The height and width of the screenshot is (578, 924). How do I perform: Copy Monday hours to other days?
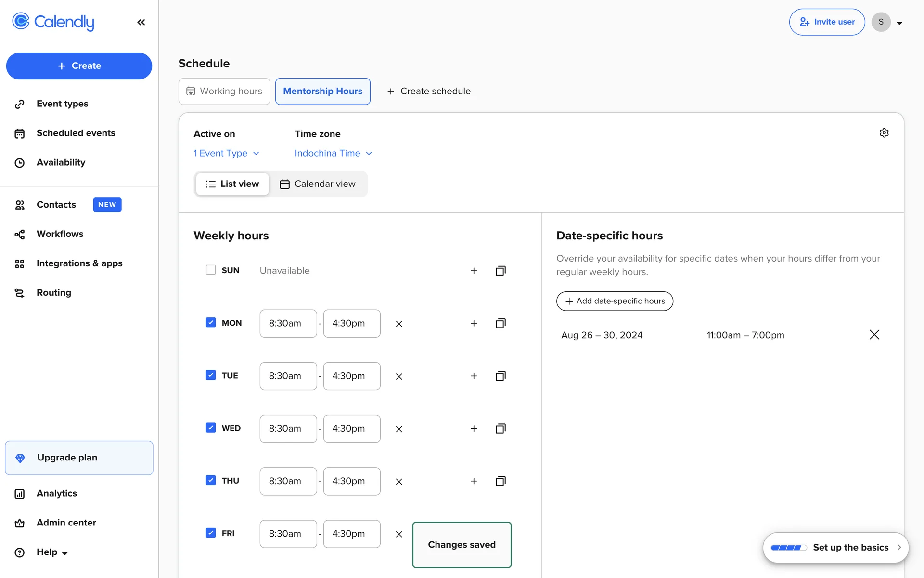(500, 323)
